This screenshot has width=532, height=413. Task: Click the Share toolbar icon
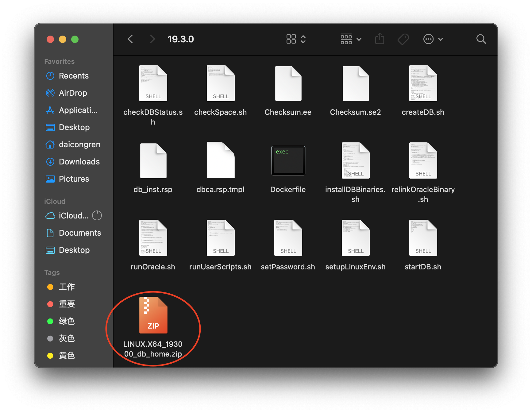pyautogui.click(x=380, y=39)
